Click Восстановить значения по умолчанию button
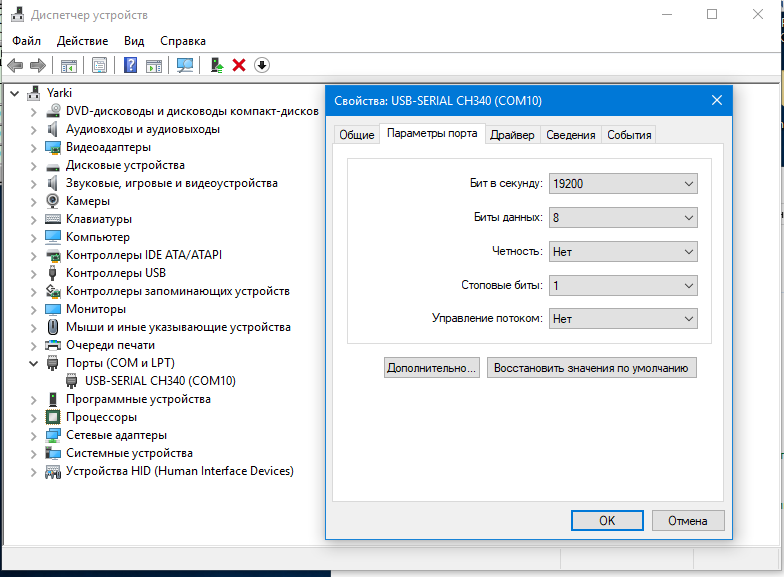 click(x=592, y=368)
